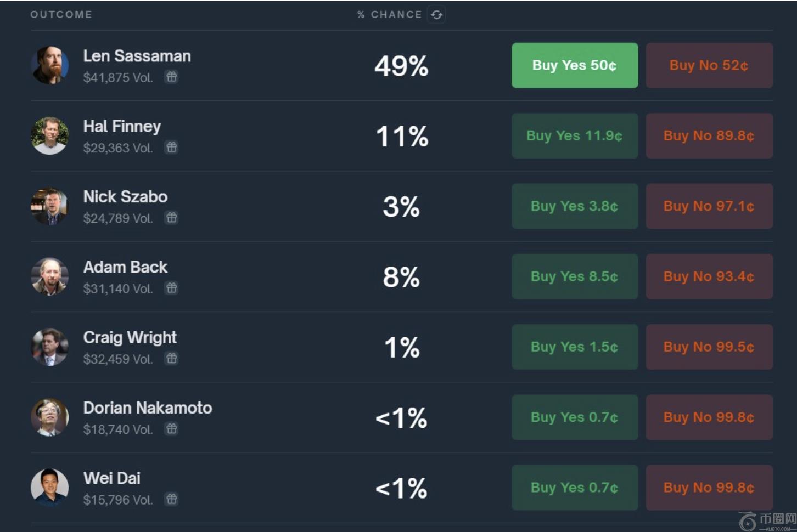This screenshot has height=532, width=797.
Task: Choose Buy Yes 8.5¢ for Adam Back
Action: pyautogui.click(x=574, y=276)
